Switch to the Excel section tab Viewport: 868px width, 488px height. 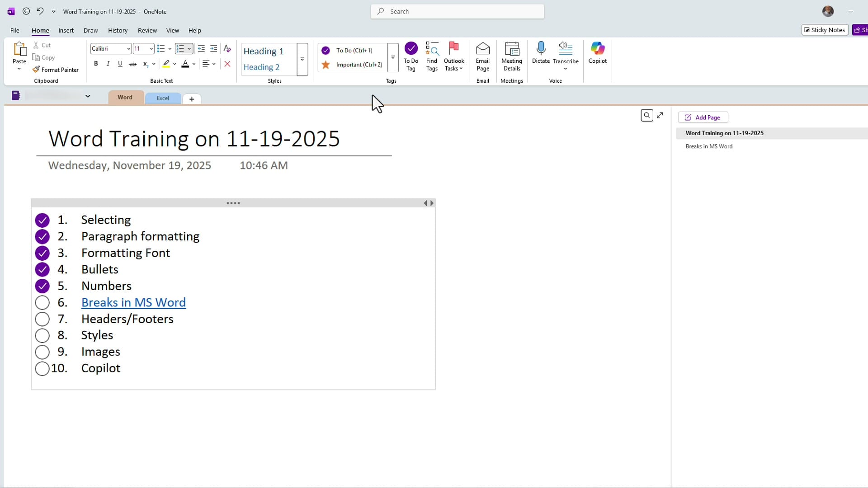tap(162, 98)
